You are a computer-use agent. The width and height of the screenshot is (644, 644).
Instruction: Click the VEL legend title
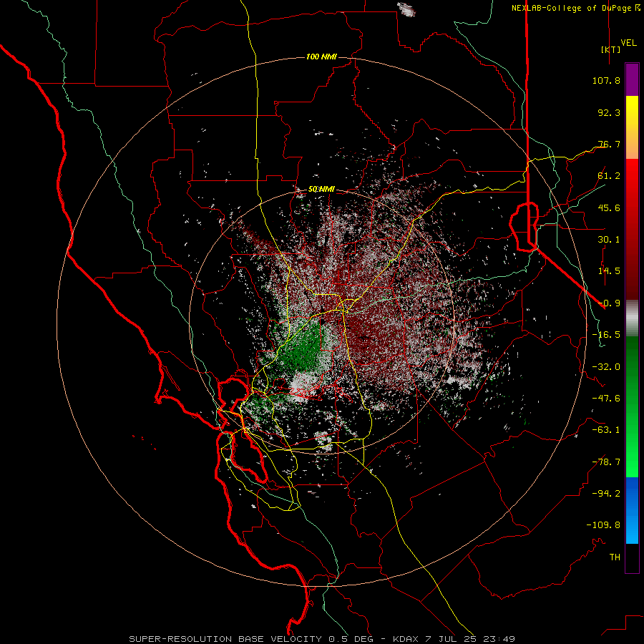pos(628,43)
